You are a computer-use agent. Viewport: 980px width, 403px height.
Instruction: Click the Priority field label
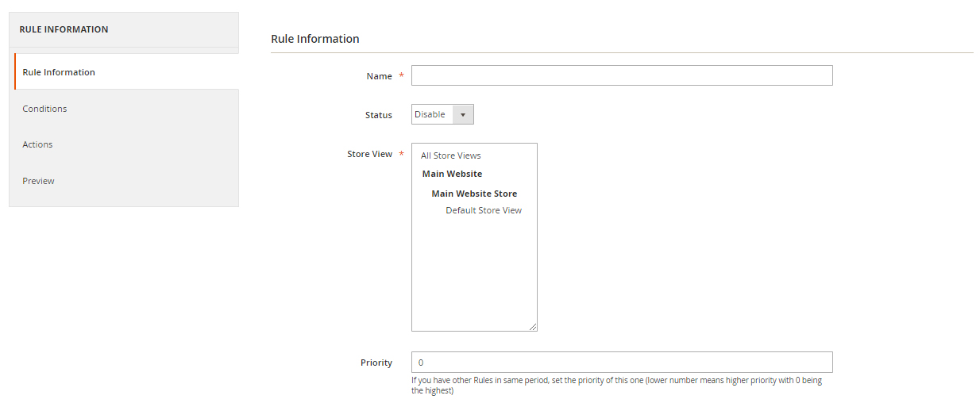pos(376,363)
